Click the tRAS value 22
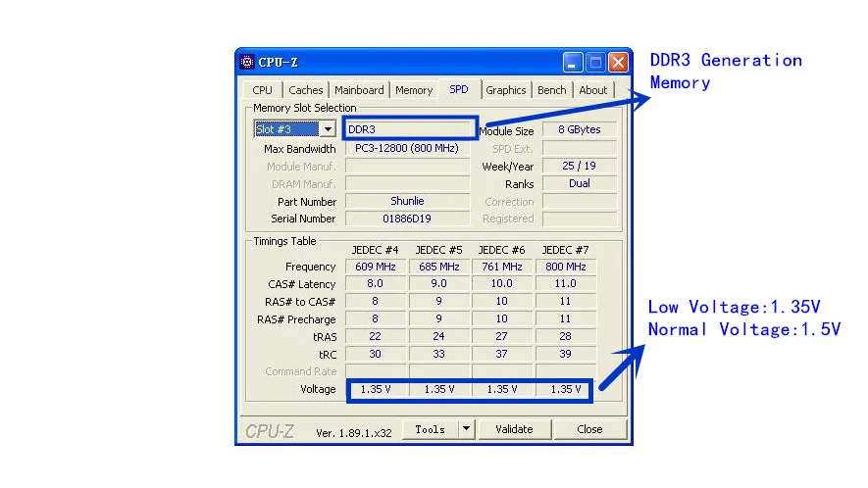 376,336
